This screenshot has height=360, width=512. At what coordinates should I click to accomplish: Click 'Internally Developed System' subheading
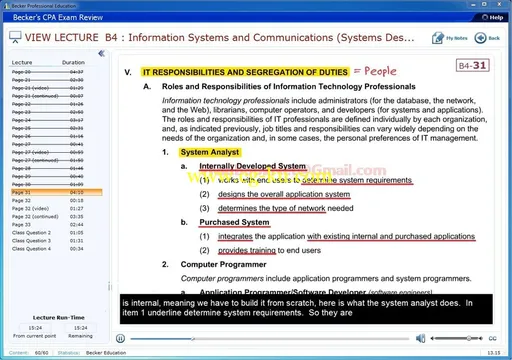pos(252,166)
